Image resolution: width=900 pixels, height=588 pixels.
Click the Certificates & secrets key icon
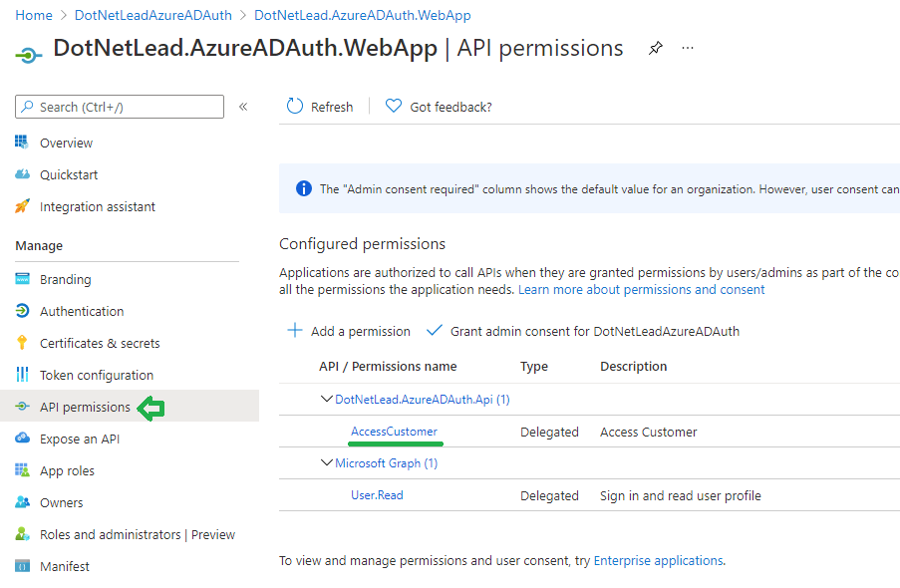coord(22,343)
